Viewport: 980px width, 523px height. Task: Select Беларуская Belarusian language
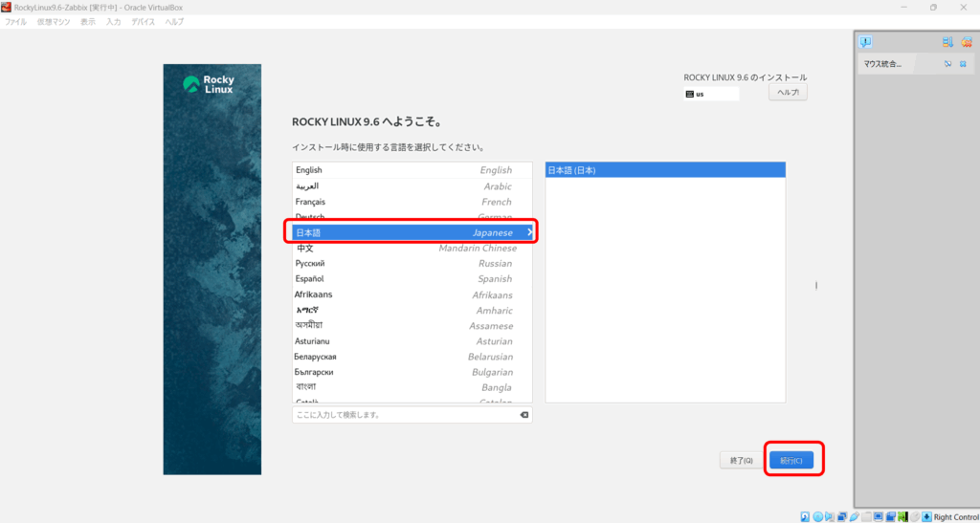[x=412, y=357]
